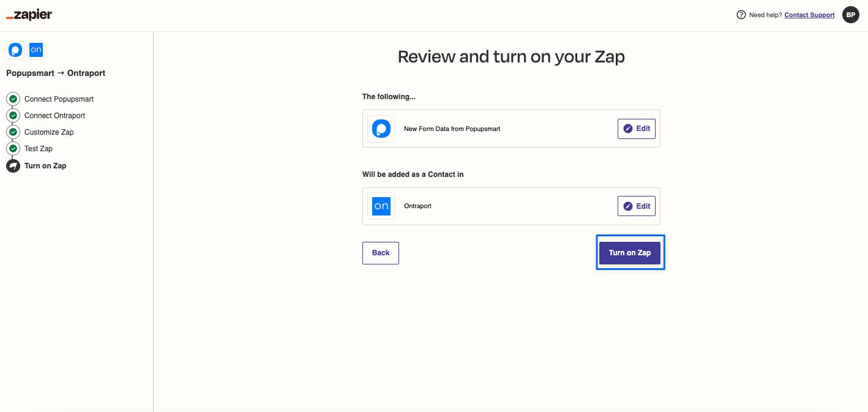Go back using the Back button
Viewport: 868px width, 412px height.
pyautogui.click(x=380, y=252)
